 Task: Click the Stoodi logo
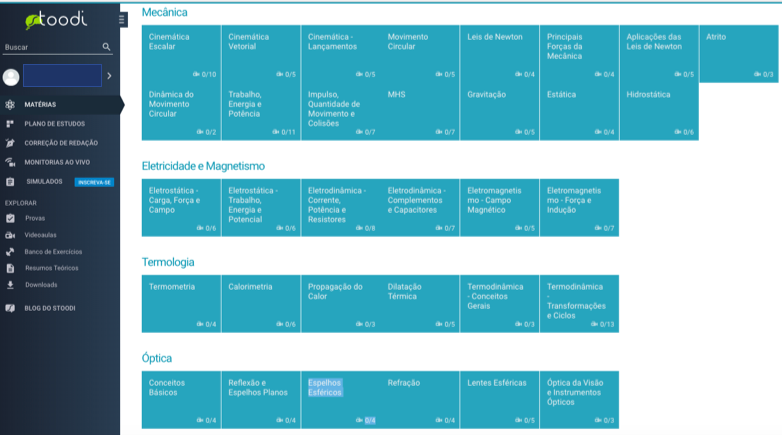tap(48, 19)
